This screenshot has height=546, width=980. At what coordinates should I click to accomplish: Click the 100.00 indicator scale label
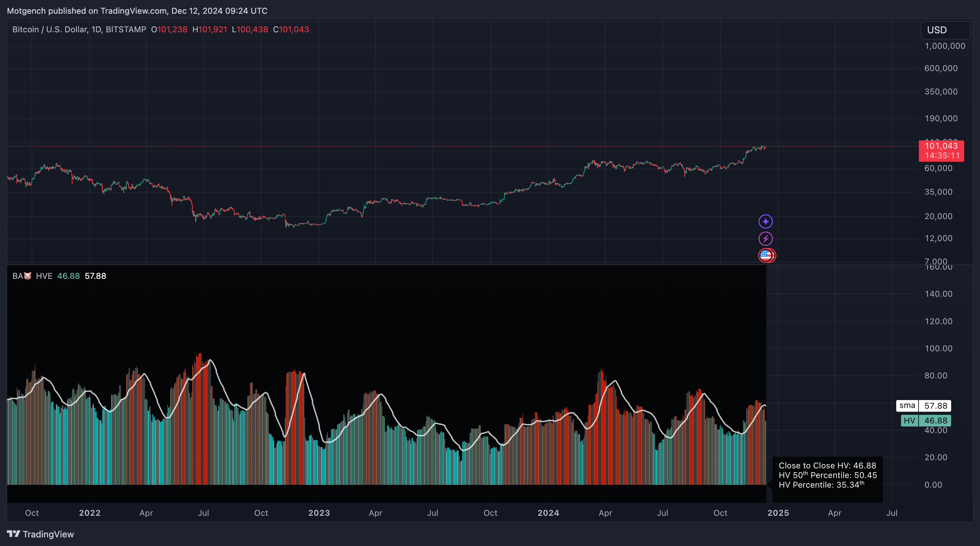938,349
